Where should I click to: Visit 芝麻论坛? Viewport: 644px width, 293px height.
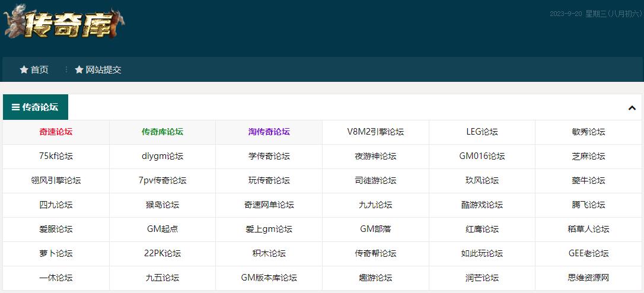(x=588, y=156)
